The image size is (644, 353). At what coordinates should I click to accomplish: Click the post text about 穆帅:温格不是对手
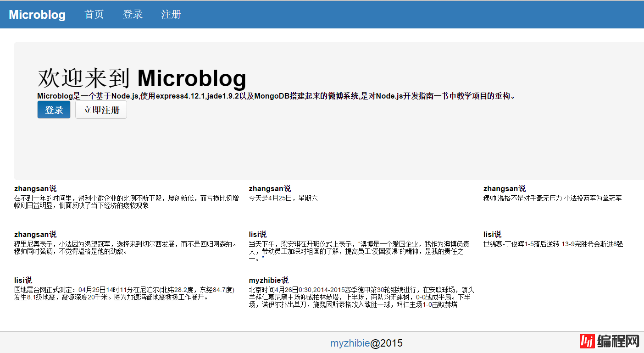pos(553,198)
